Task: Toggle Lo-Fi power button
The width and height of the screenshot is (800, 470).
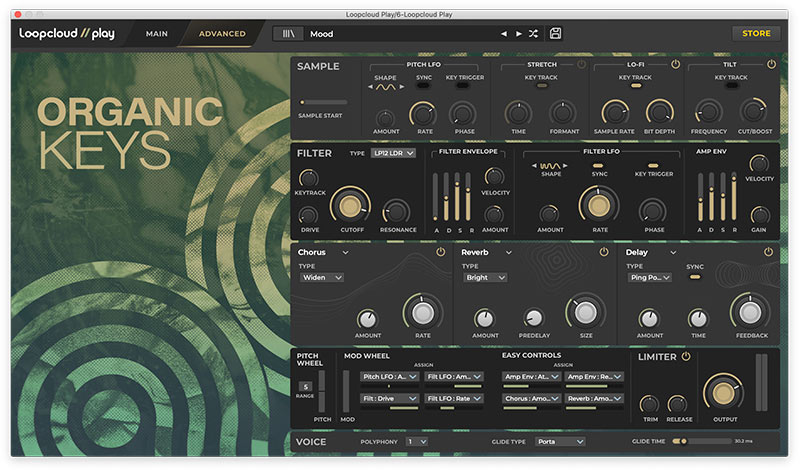Action: [676, 65]
